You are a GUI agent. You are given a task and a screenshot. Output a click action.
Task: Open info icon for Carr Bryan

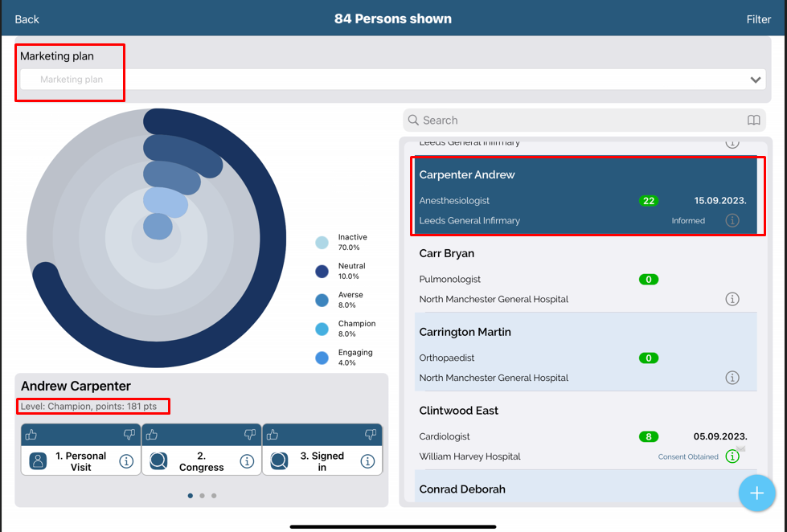pyautogui.click(x=732, y=299)
